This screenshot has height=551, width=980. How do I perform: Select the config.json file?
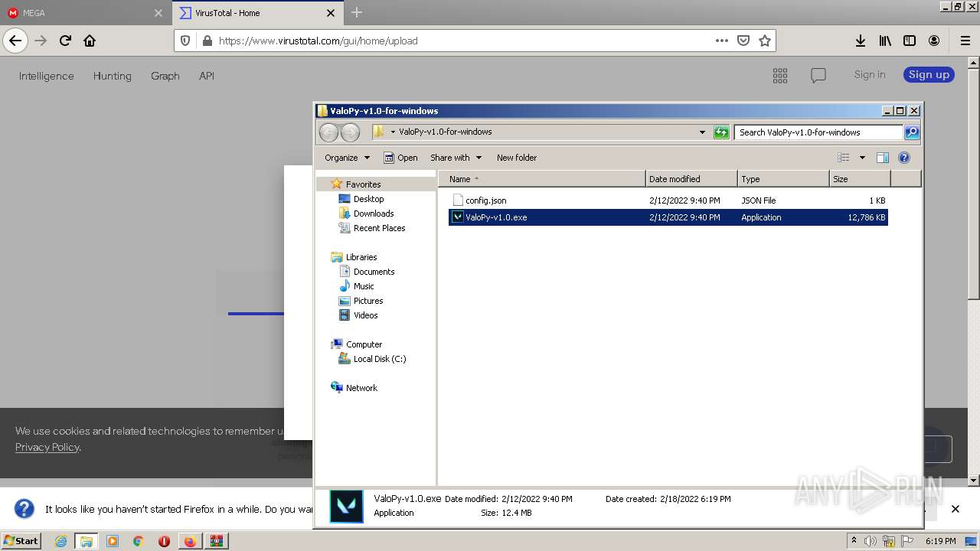[x=668, y=201]
